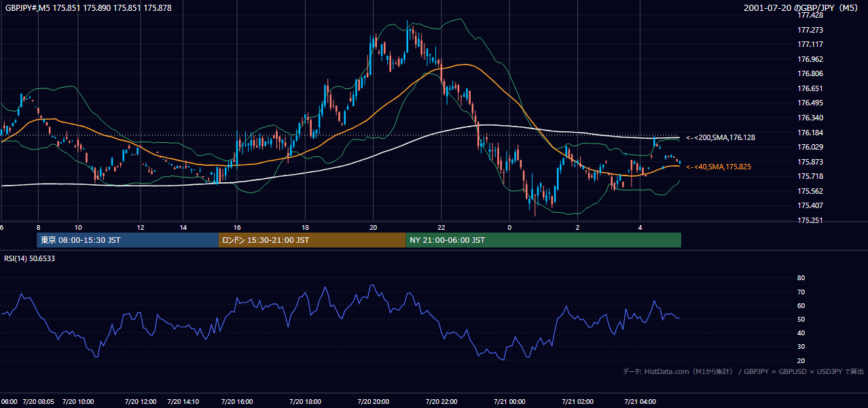Click RSI scale value 60
Screen dimensions: 868x408
click(x=801, y=305)
